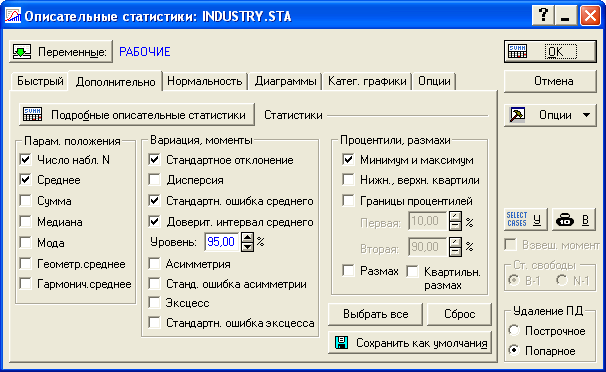Enable the Асимметрия checkbox
Viewport: 606px width, 372px height.
[155, 263]
